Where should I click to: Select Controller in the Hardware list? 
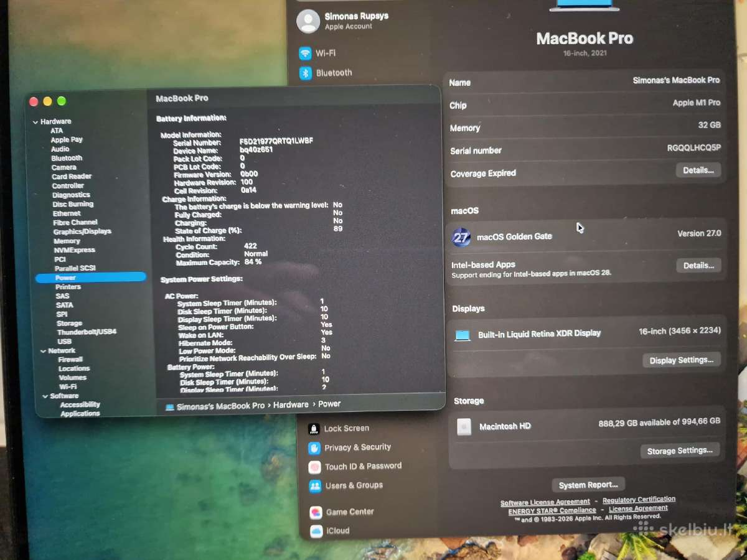click(x=68, y=186)
